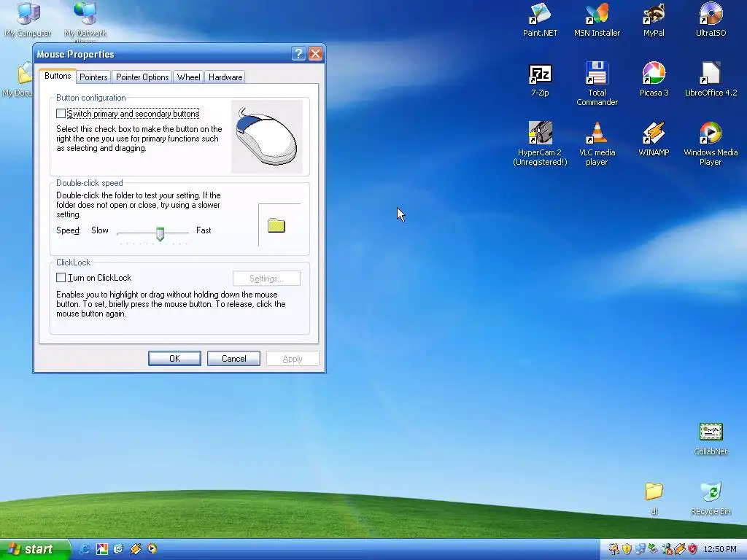The width and height of the screenshot is (747, 560).
Task: Launch the MyPal browser shortcut
Action: coord(654,20)
